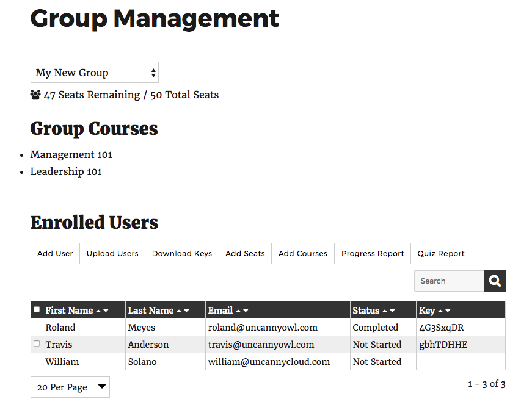532x399 pixels.
Task: Open the Progress Report tab
Action: click(373, 254)
